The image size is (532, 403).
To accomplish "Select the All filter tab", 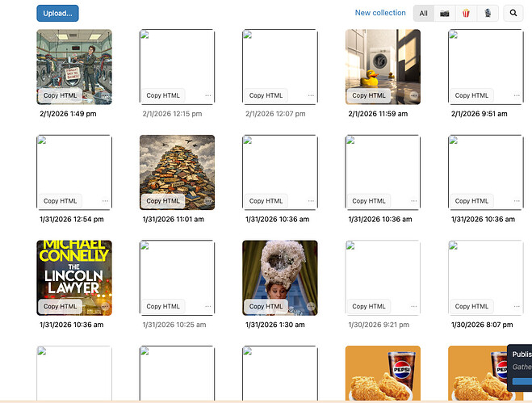I will click(423, 14).
